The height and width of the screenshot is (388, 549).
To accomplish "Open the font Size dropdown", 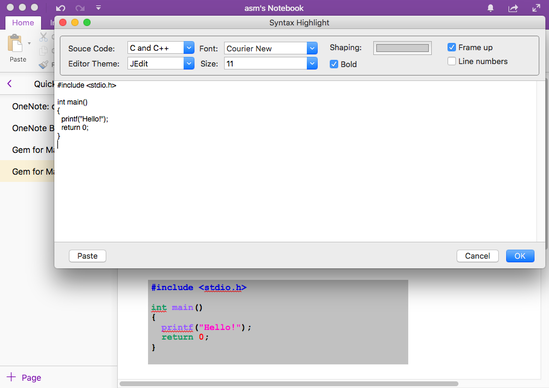I will click(x=312, y=63).
